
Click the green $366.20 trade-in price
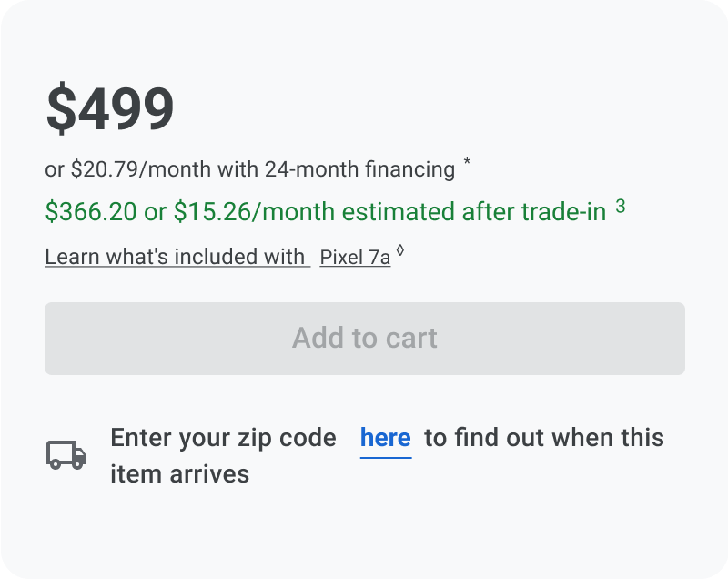coord(91,212)
